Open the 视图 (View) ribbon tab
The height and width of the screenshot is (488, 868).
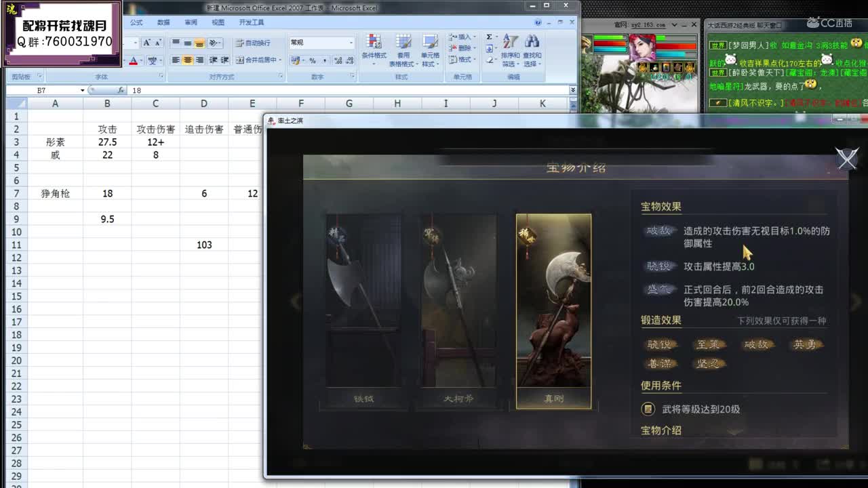click(x=218, y=22)
